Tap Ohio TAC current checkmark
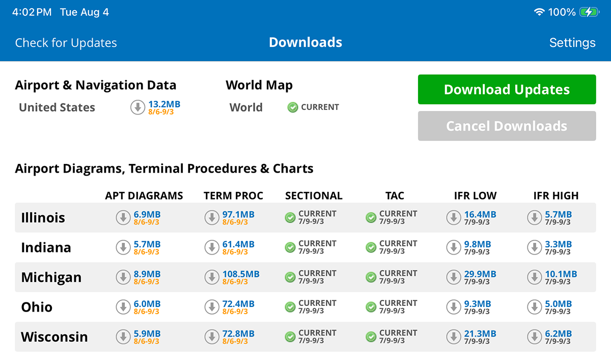The width and height of the screenshot is (611, 364). 371,307
